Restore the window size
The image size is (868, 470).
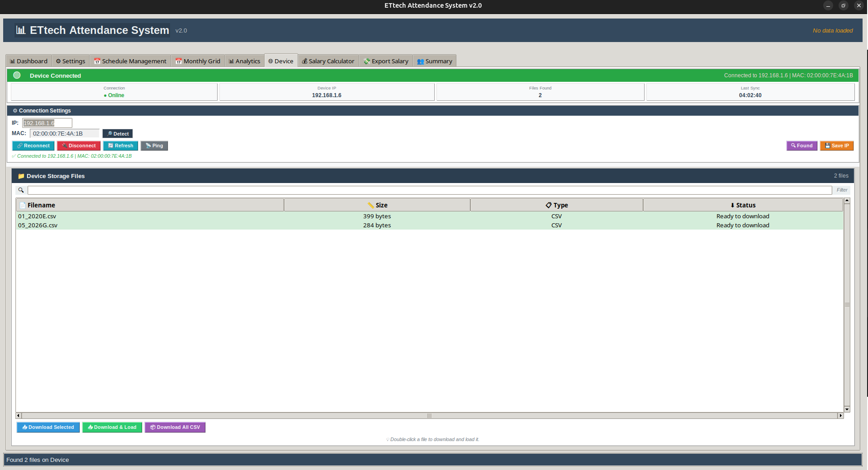click(843, 5)
